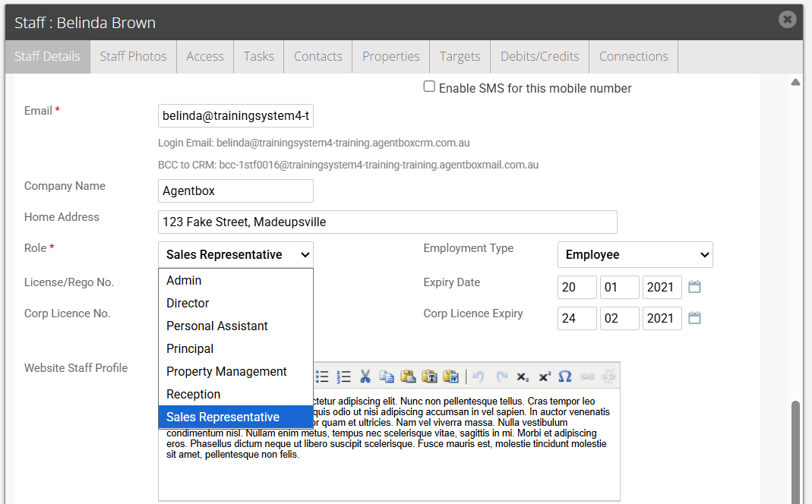The height and width of the screenshot is (504, 812).
Task: Click the Company Name field
Action: [235, 191]
